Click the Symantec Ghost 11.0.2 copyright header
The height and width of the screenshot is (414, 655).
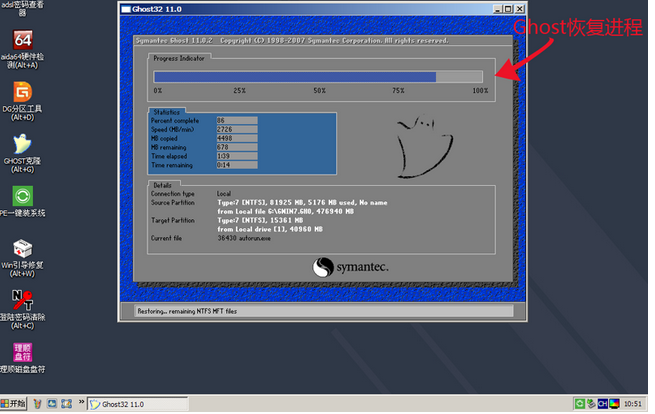(292, 41)
